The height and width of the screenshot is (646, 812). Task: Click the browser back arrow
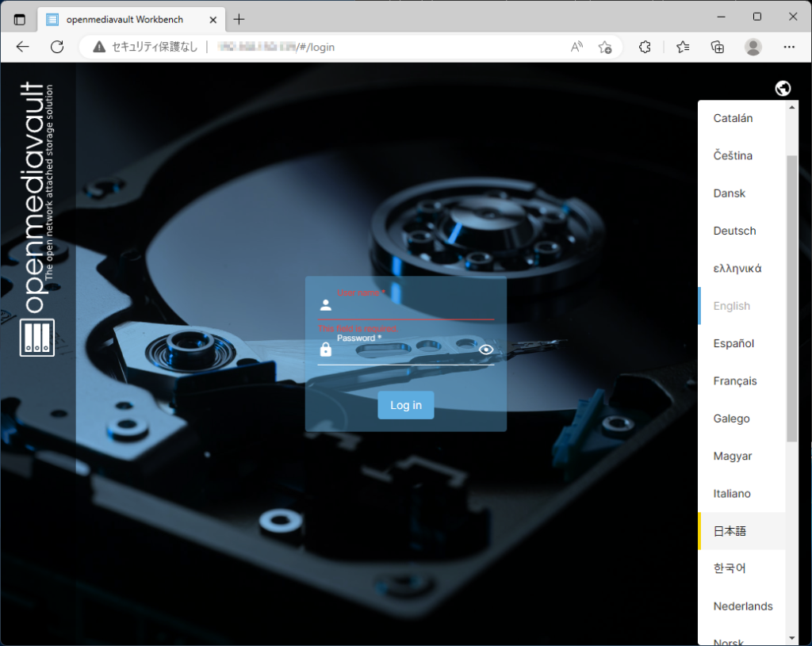point(22,47)
